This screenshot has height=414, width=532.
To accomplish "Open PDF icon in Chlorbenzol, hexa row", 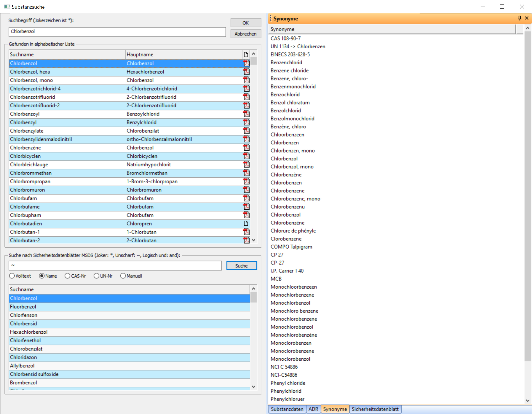I will tap(246, 72).
